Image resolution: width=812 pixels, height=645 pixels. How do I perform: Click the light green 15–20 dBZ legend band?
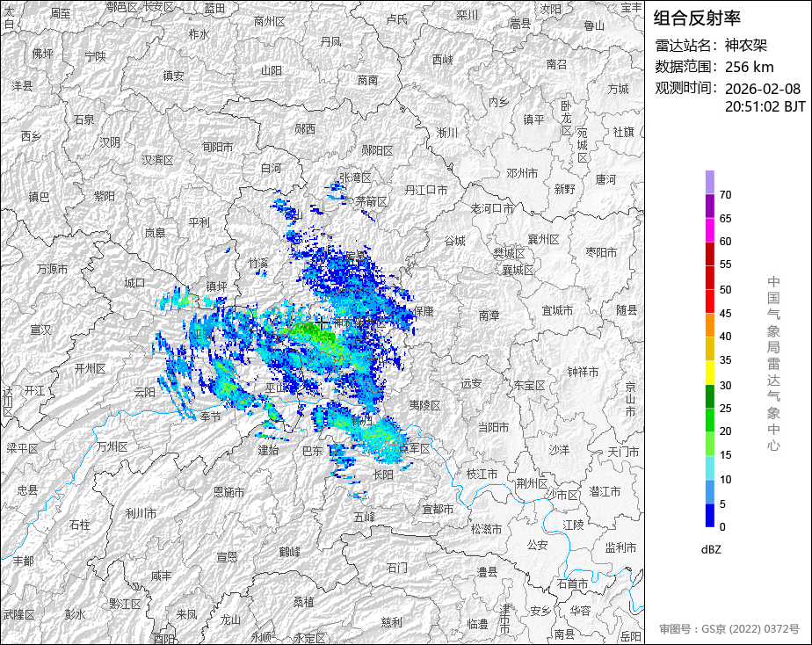(709, 444)
